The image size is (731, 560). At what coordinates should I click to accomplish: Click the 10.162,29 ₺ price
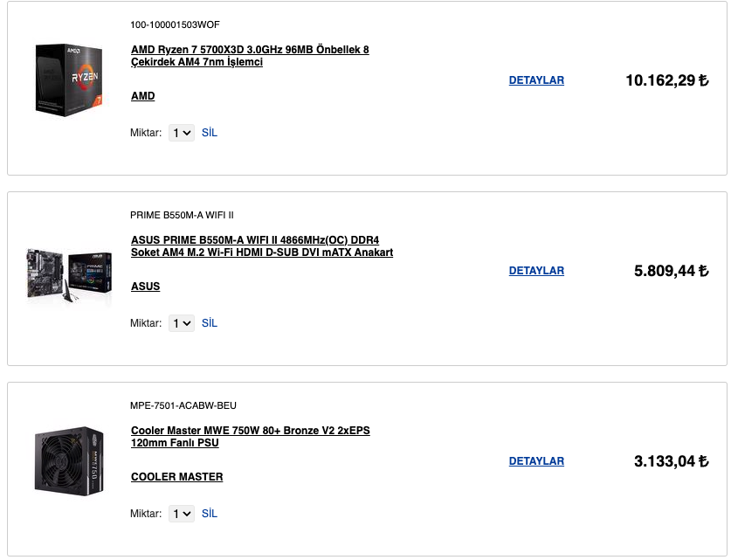(x=666, y=80)
